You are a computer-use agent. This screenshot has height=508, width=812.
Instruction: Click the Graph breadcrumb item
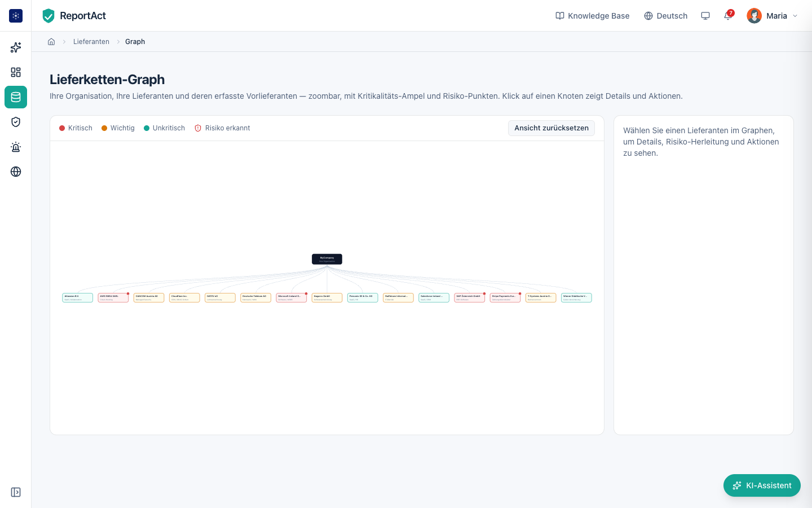coord(135,42)
